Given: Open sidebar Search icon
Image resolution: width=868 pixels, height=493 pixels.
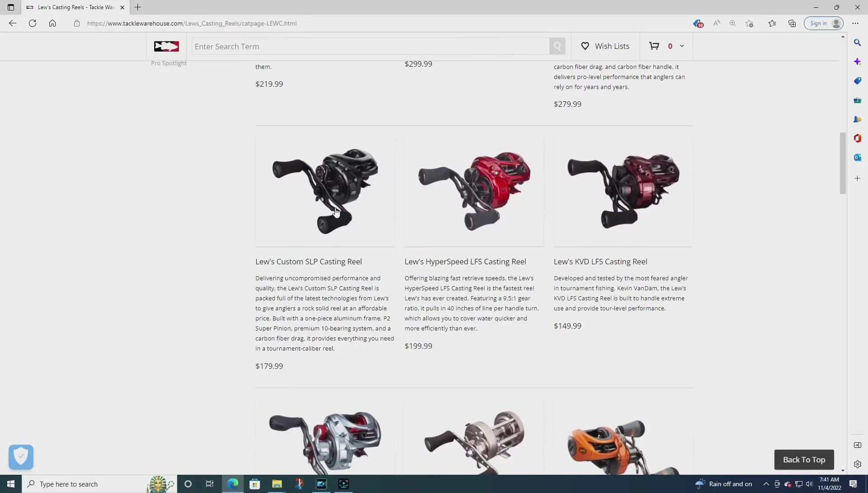Looking at the screenshot, I should point(858,43).
